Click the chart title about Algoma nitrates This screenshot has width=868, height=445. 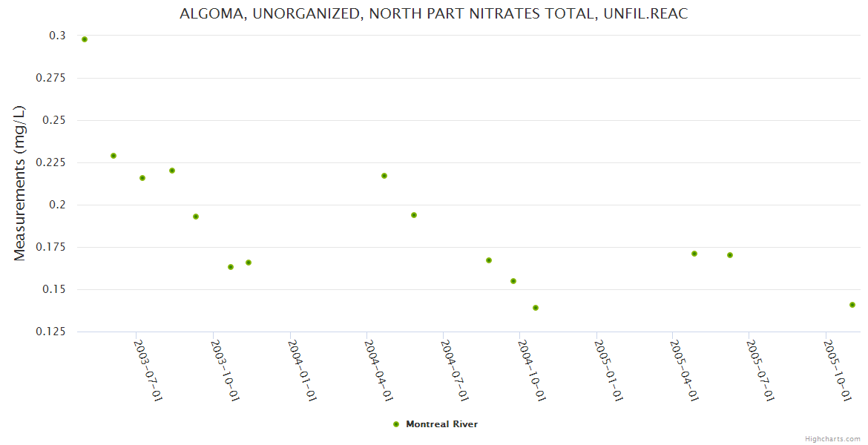(x=433, y=14)
